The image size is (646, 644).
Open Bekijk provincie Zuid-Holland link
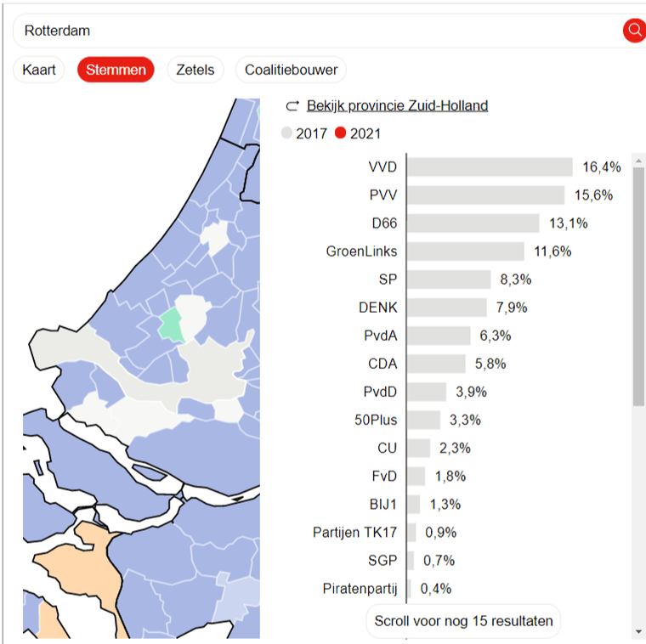397,106
